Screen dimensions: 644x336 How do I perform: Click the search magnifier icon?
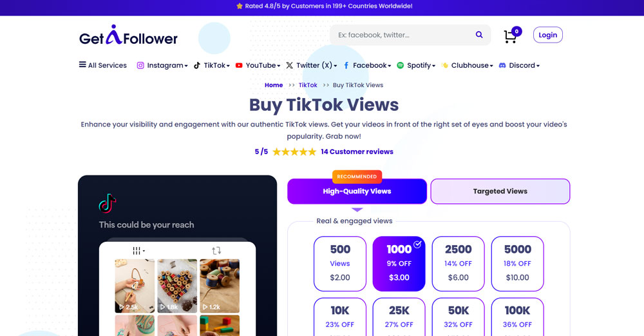coord(479,35)
